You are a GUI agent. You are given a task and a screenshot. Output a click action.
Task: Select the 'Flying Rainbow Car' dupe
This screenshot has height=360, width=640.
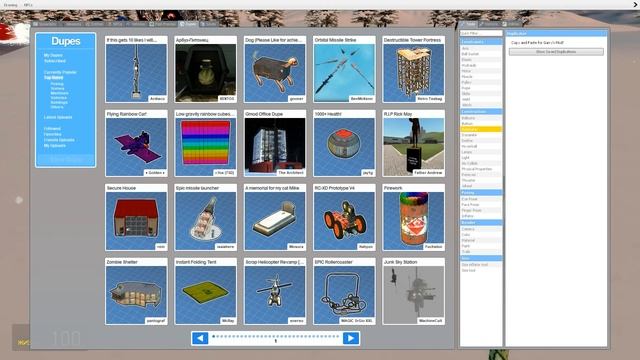click(x=136, y=143)
